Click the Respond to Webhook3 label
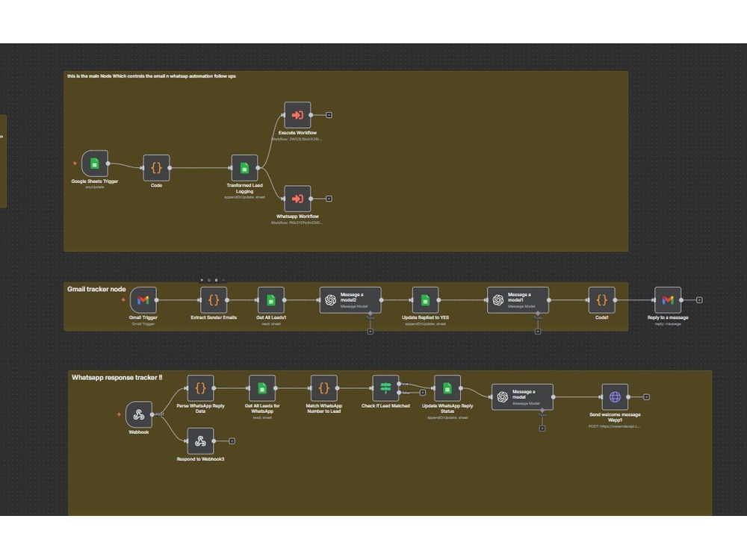The width and height of the screenshot is (747, 560). click(200, 459)
